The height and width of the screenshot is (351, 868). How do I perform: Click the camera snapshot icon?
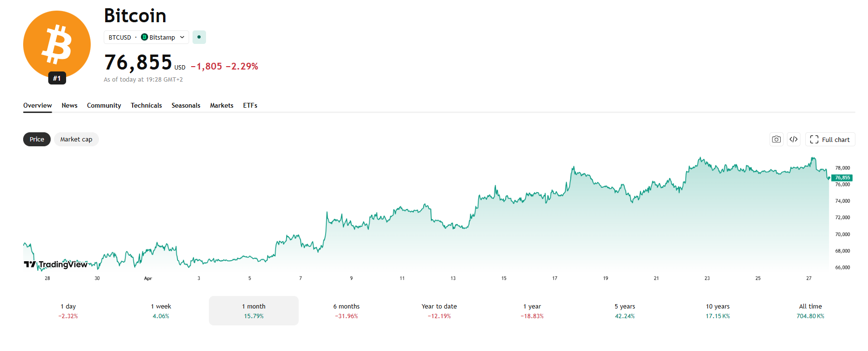(776, 140)
